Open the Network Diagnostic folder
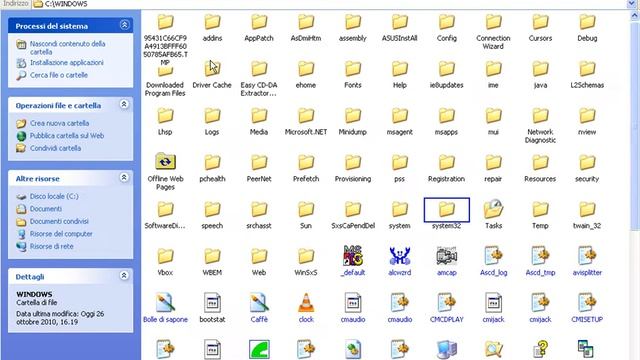The image size is (640, 360). pos(540,116)
